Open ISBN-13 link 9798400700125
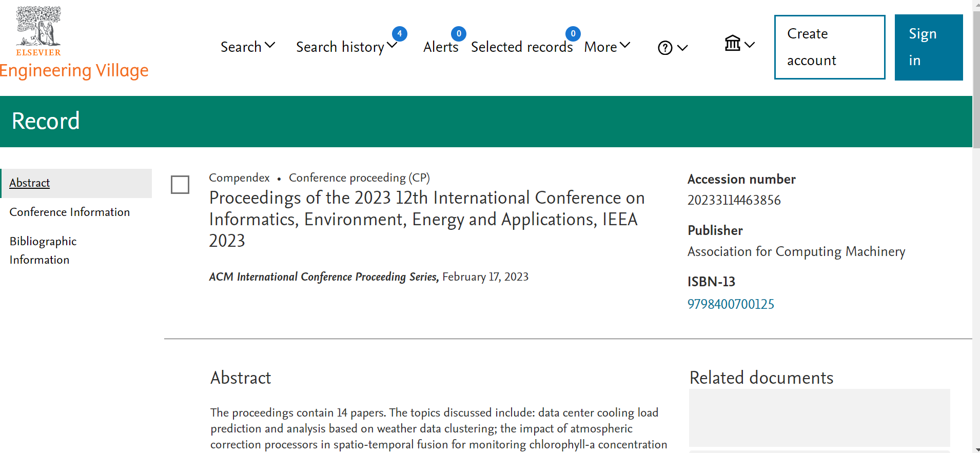The height and width of the screenshot is (453, 980). coord(731,304)
